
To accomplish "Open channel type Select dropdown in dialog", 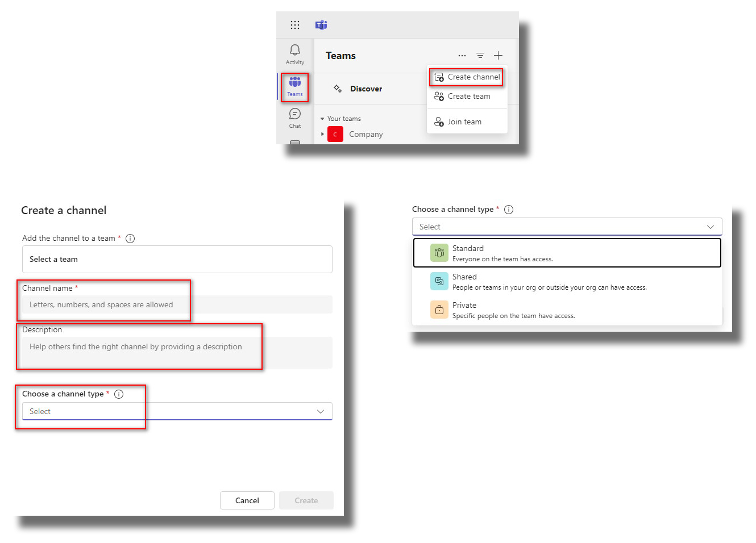I will pos(177,412).
